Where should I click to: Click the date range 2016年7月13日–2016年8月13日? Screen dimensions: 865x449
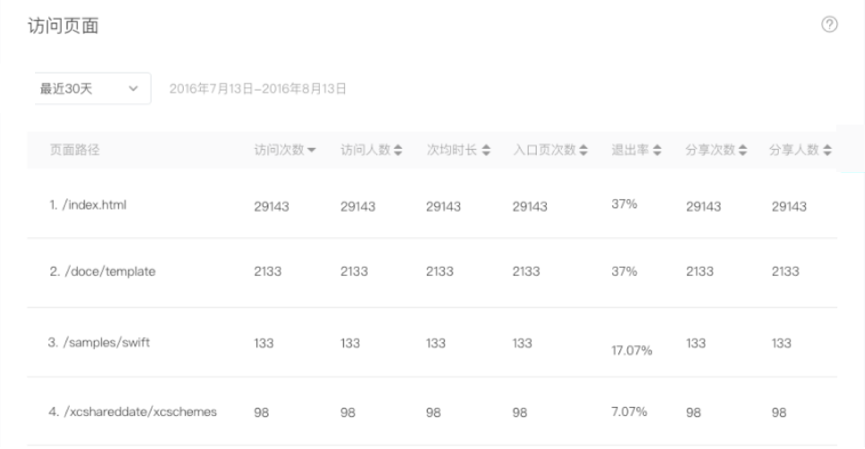pos(258,89)
